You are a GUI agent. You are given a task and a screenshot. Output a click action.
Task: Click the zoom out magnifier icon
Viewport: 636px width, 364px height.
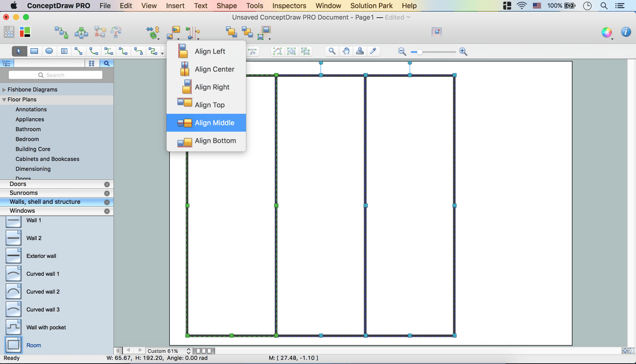pos(402,51)
